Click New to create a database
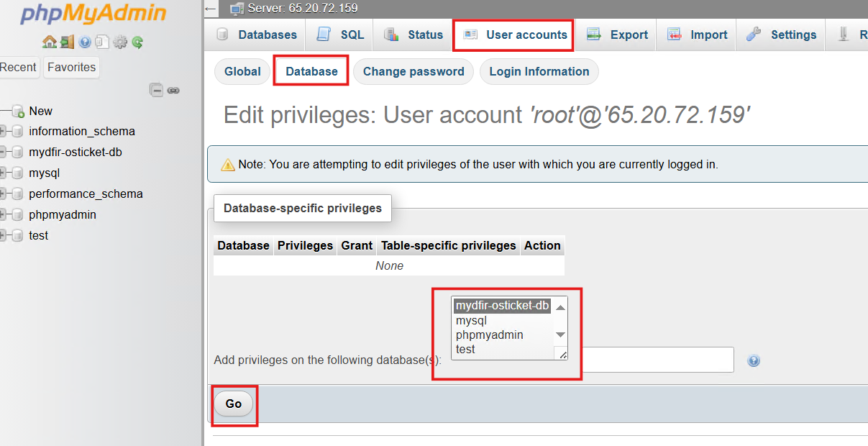This screenshot has width=868, height=446. [41, 111]
